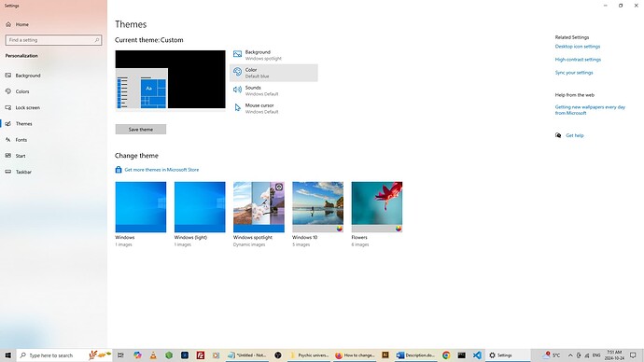Apply the Windows (light) theme
This screenshot has height=362, width=644.
[x=200, y=207]
